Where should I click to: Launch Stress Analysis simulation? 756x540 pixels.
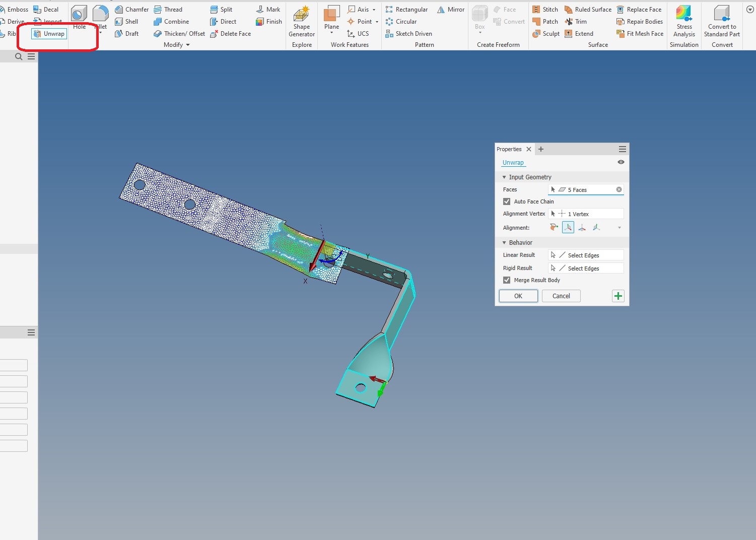click(x=684, y=21)
